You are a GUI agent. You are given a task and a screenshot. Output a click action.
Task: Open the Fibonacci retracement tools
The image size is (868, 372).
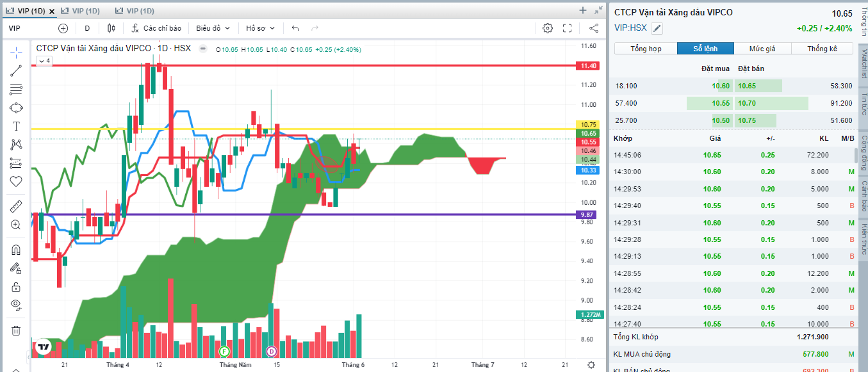coord(16,89)
